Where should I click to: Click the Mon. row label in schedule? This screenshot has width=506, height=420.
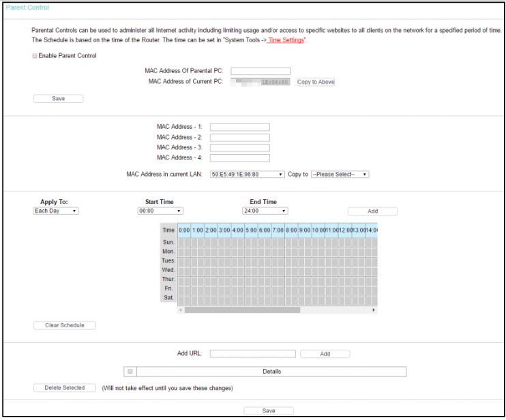tap(168, 252)
